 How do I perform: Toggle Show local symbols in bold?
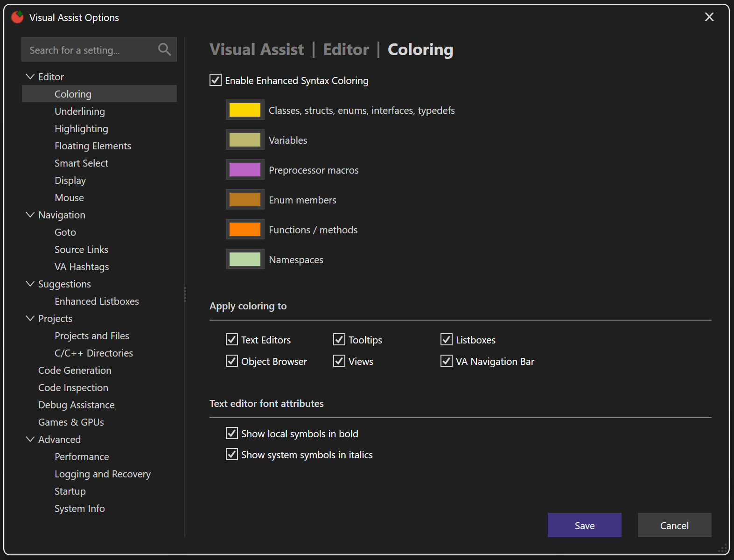click(232, 434)
